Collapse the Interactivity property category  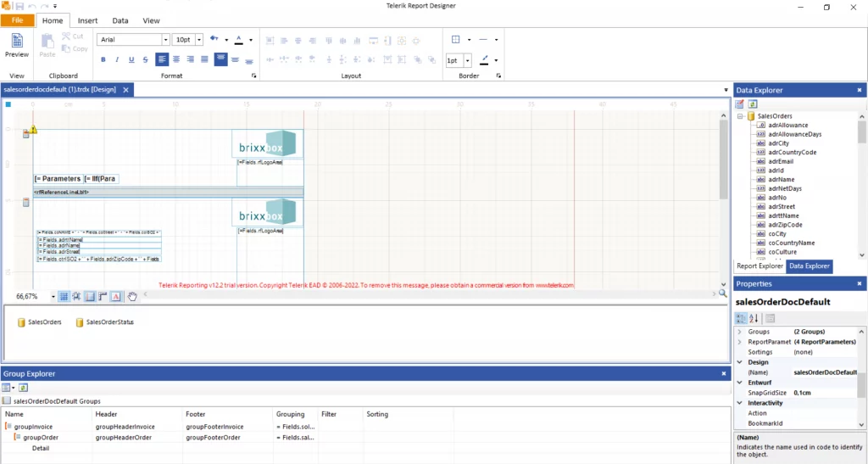pyautogui.click(x=739, y=403)
